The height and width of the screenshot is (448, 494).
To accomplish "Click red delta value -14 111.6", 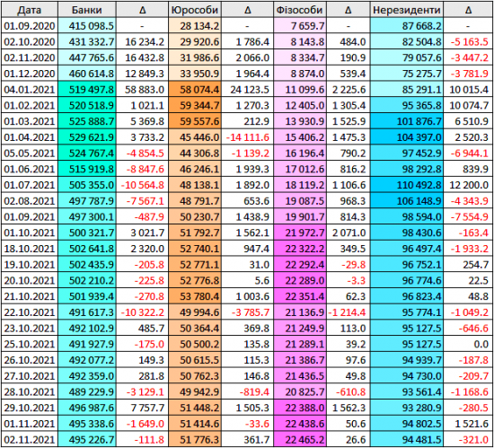I will (x=247, y=137).
